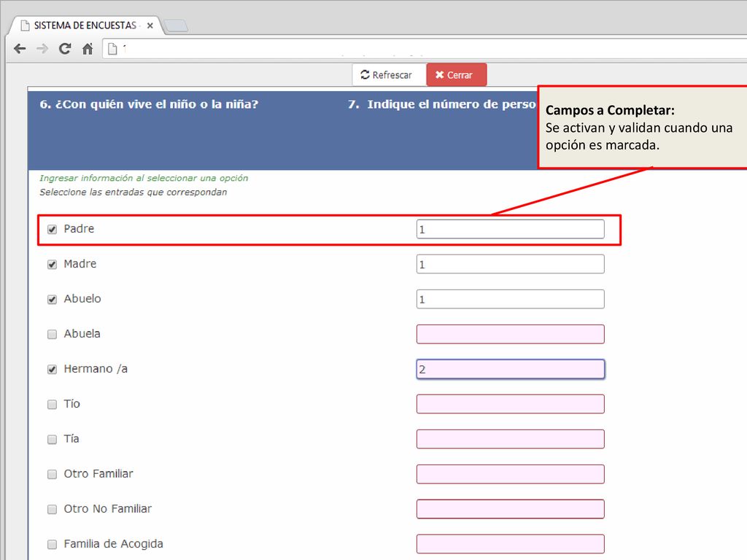The width and height of the screenshot is (747, 560).
Task: Click the page icon in address bar
Action: (x=112, y=49)
